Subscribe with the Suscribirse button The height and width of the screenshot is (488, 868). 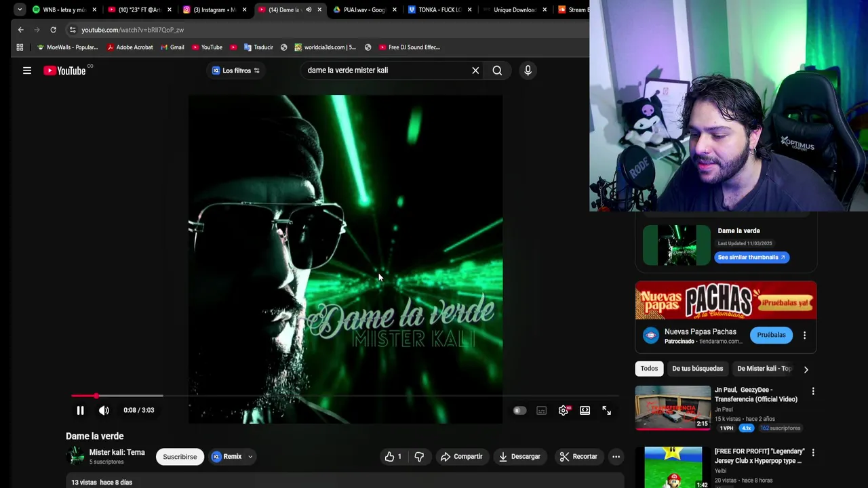180,457
